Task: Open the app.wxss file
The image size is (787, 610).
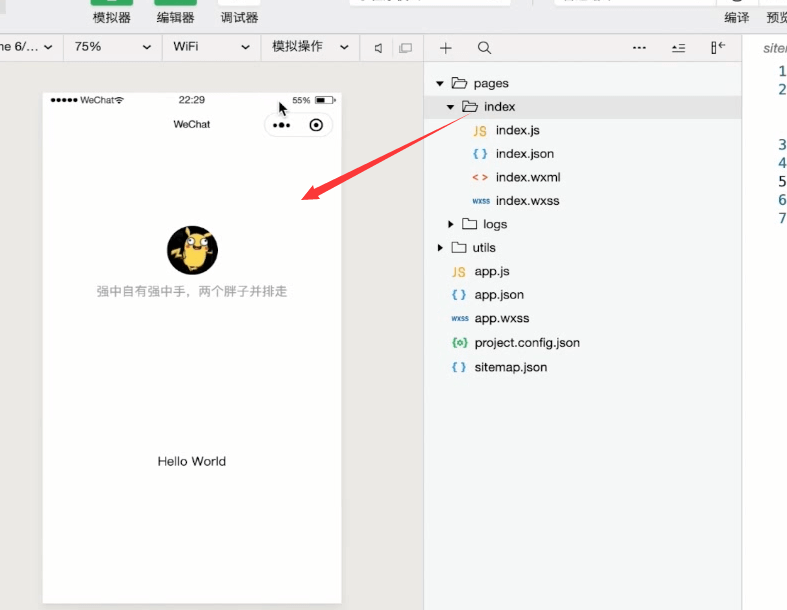Action: pyautogui.click(x=502, y=318)
